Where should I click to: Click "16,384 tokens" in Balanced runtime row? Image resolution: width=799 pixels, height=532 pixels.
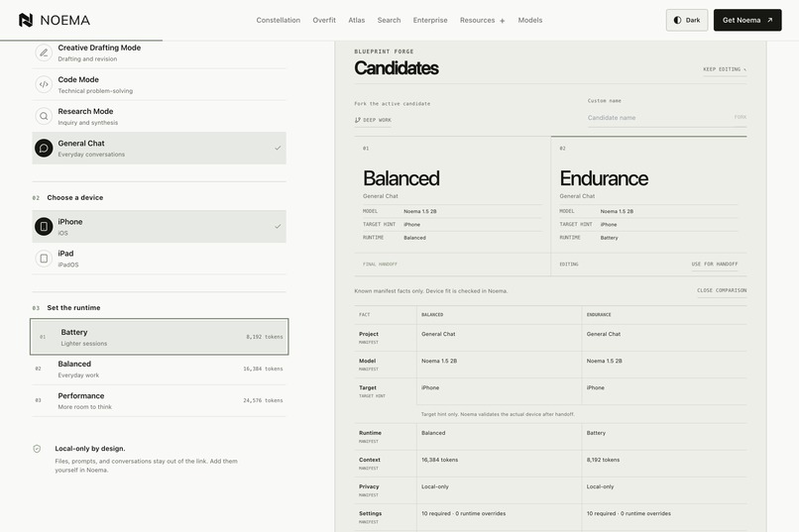pos(263,369)
